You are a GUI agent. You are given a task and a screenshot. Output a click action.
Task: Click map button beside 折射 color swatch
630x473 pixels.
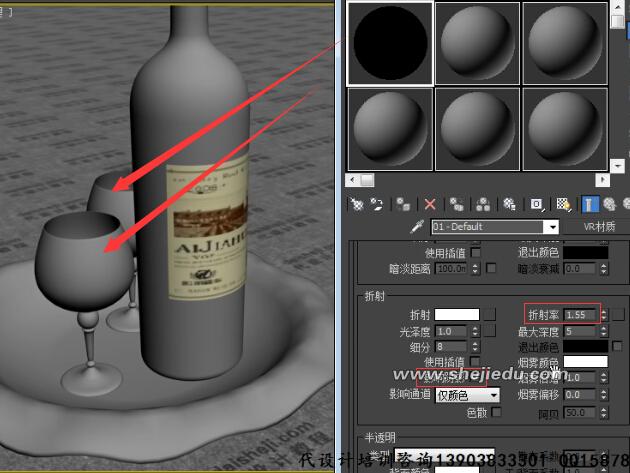point(490,315)
